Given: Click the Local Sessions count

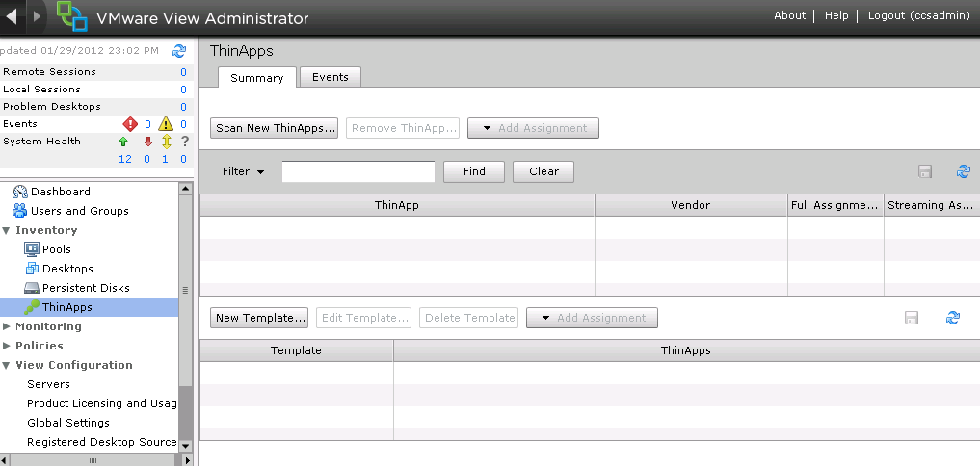Looking at the screenshot, I should 183,90.
